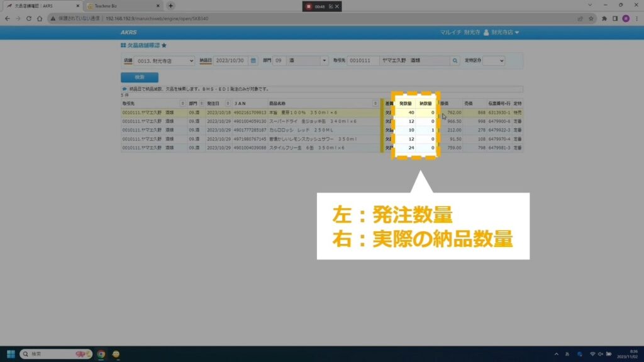The height and width of the screenshot is (362, 644).
Task: Open the 部門 department dropdown
Action: pos(325,61)
